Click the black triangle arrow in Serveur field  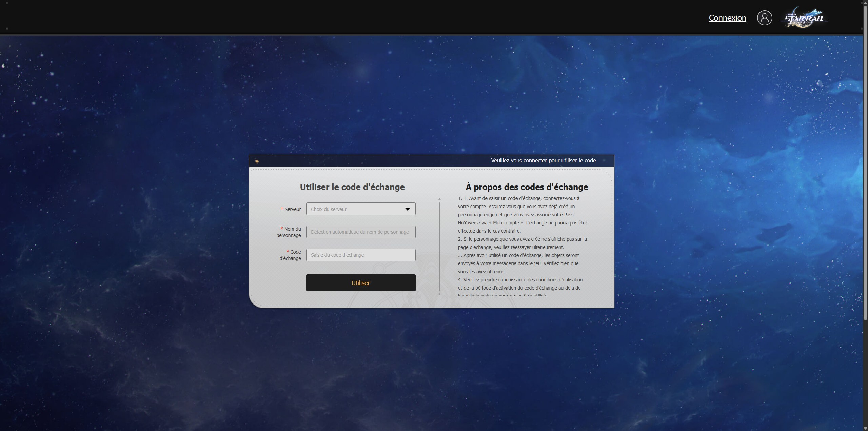407,209
